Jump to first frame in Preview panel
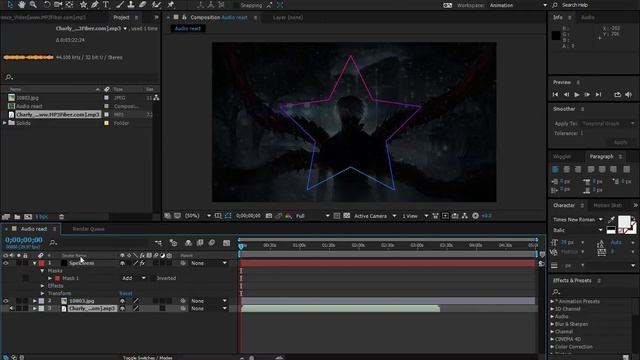The height and width of the screenshot is (360, 640). click(x=556, y=94)
